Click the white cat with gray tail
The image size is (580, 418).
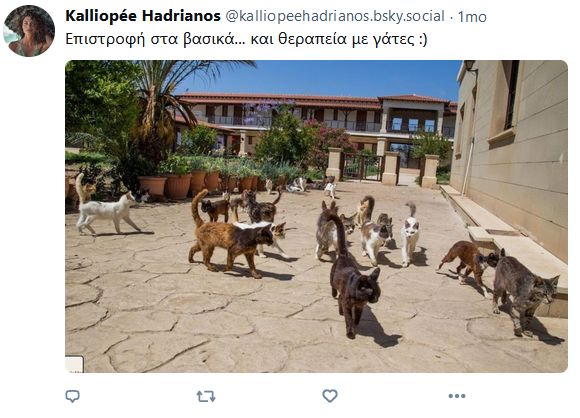(410, 234)
